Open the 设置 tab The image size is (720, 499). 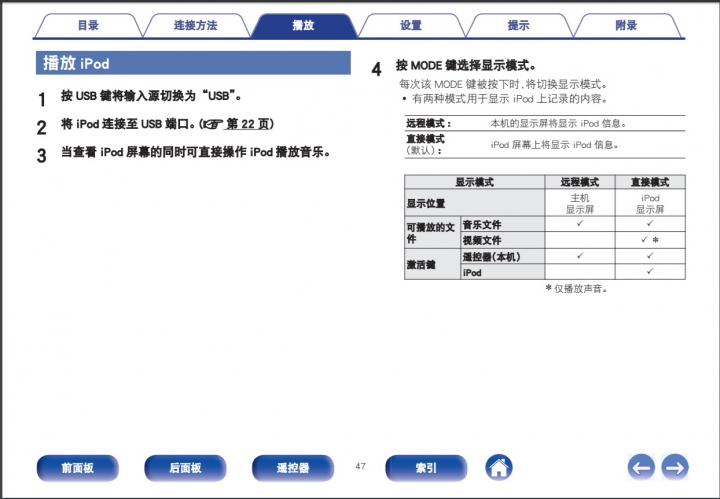(x=411, y=25)
